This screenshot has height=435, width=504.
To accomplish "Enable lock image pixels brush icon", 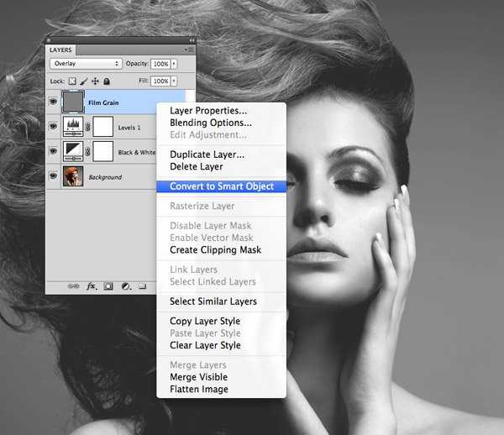I will tap(84, 81).
